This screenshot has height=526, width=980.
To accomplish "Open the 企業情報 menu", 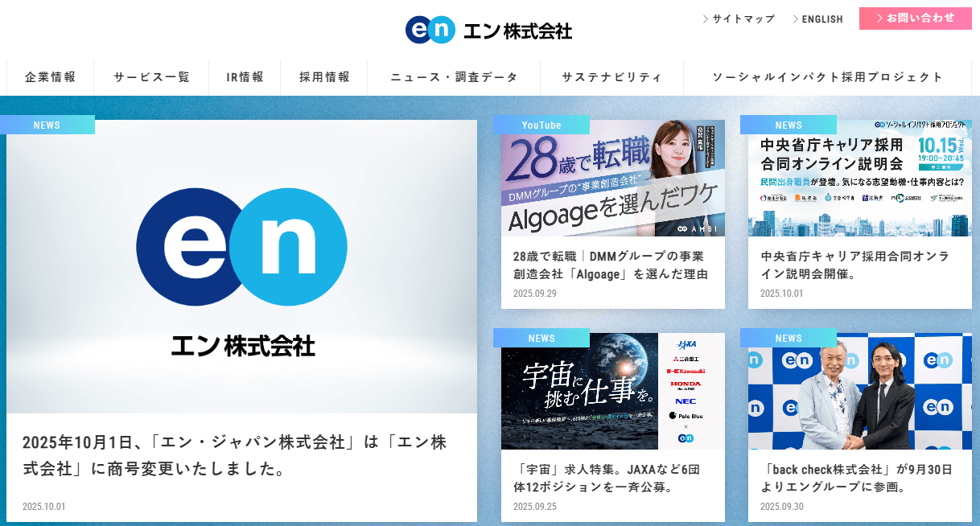I will click(x=50, y=77).
